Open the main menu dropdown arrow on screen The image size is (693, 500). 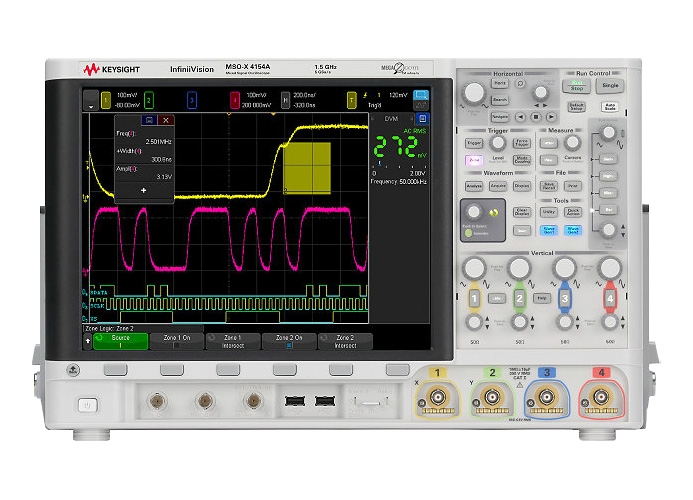[91, 100]
